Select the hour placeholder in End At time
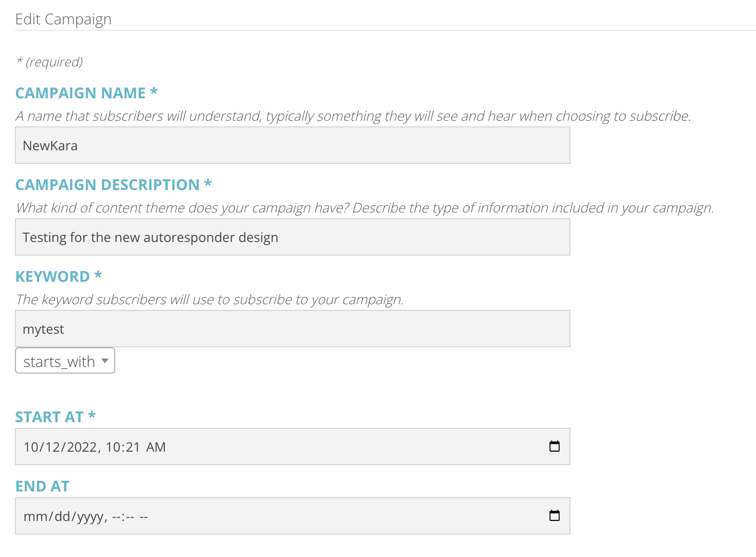The image size is (756, 557). (116, 517)
